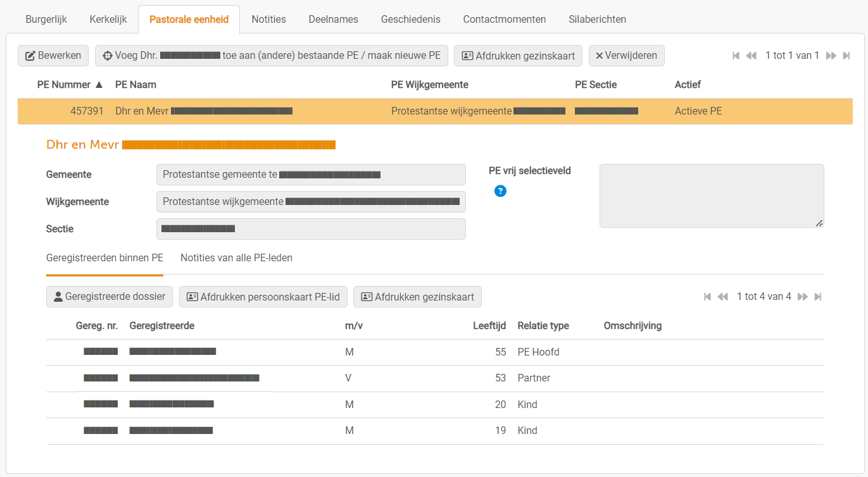Sort by Actief column header
The image size is (868, 477).
(688, 85)
